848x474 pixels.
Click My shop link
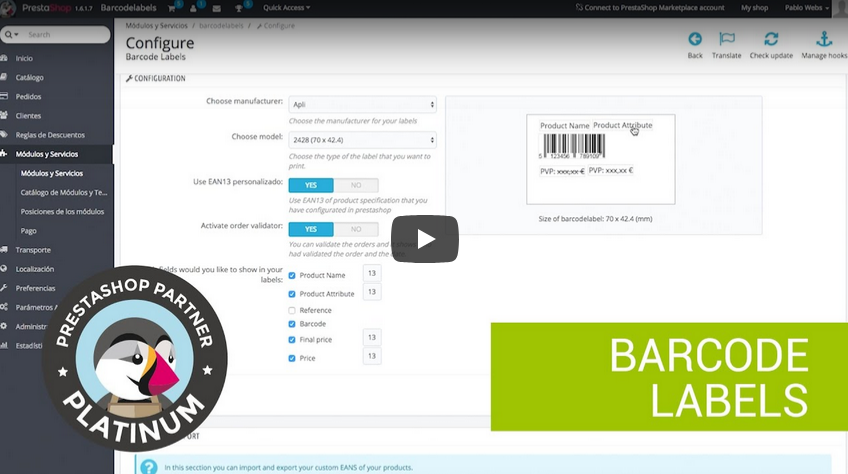click(x=754, y=8)
